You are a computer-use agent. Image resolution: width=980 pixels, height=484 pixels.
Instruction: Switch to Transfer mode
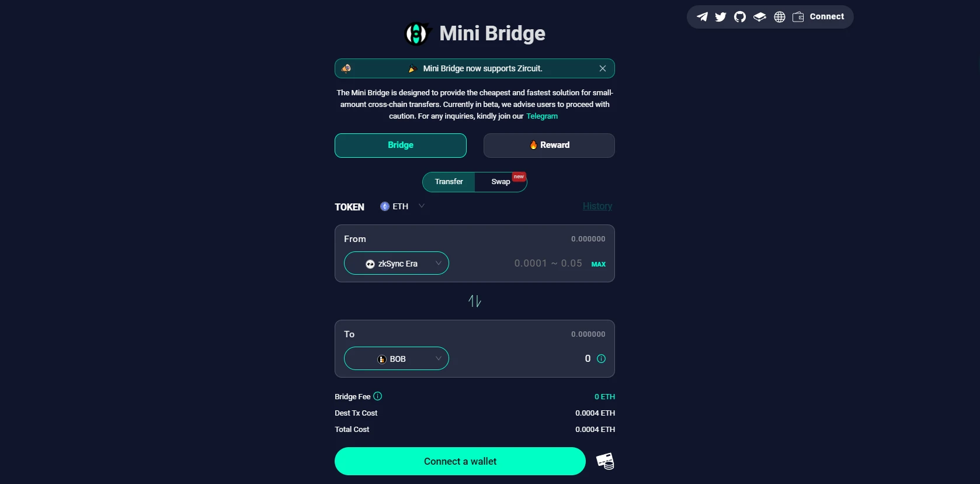449,182
